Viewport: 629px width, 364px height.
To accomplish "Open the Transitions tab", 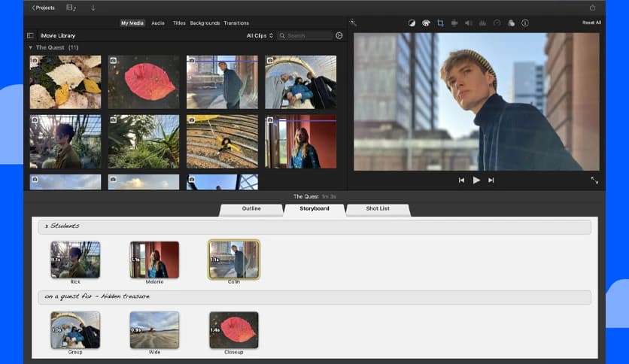I will (236, 23).
